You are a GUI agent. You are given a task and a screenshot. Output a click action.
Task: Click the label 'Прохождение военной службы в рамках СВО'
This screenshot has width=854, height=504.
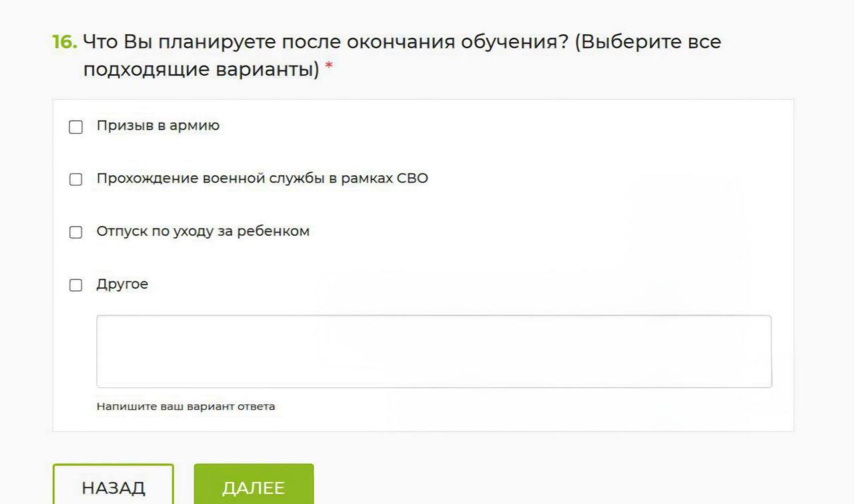point(263,179)
